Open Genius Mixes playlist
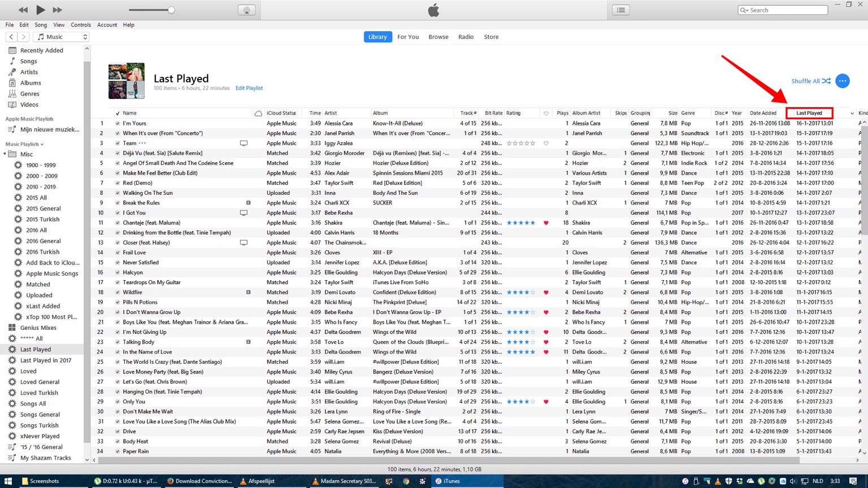Image resolution: width=868 pixels, height=488 pixels. click(x=38, y=328)
